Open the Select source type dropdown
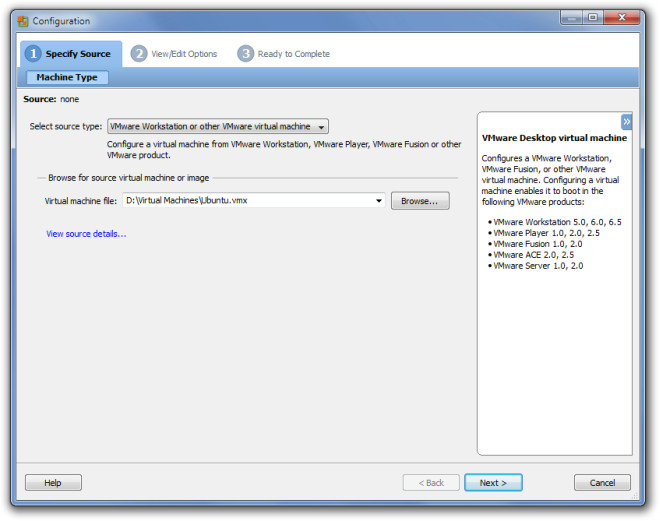This screenshot has height=521, width=660. click(218, 126)
